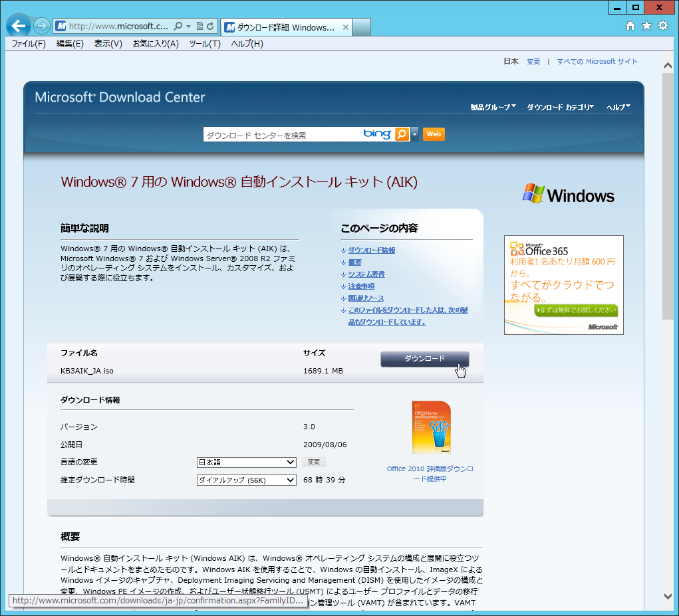Open Favorites star icon
The height and width of the screenshot is (616, 679).
click(x=646, y=25)
